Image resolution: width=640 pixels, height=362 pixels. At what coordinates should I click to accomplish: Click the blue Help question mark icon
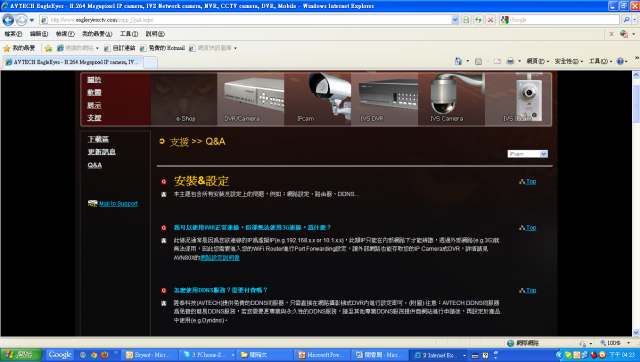620,61
